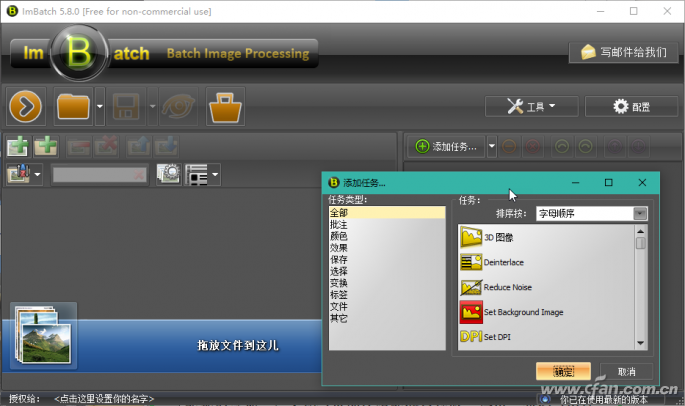Click the red X clear tasks icon
The height and width of the screenshot is (406, 685).
tap(533, 146)
